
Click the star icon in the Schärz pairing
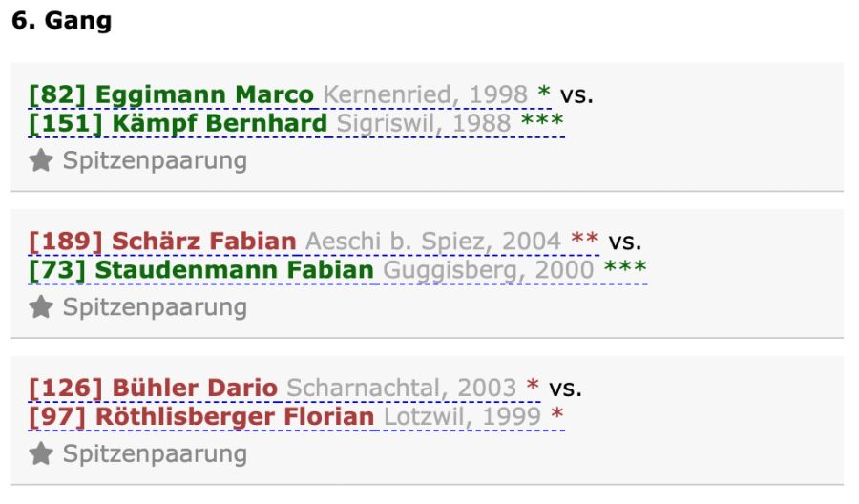(x=41, y=306)
